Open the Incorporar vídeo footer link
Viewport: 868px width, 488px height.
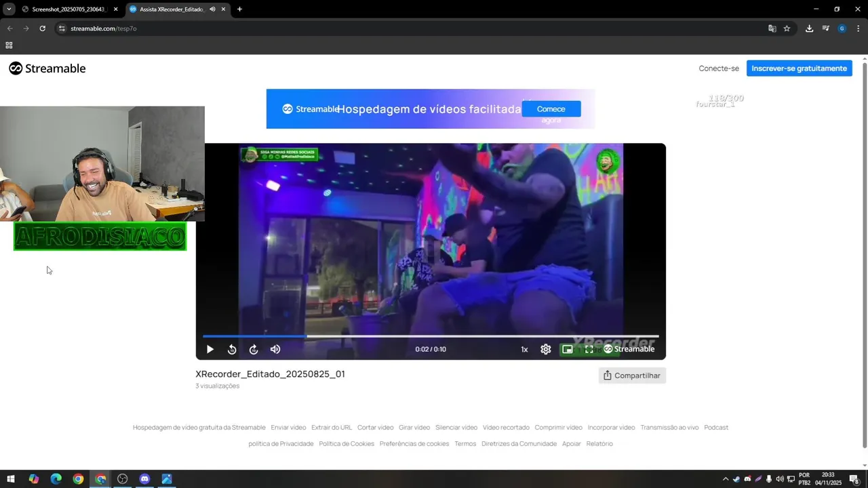point(611,428)
